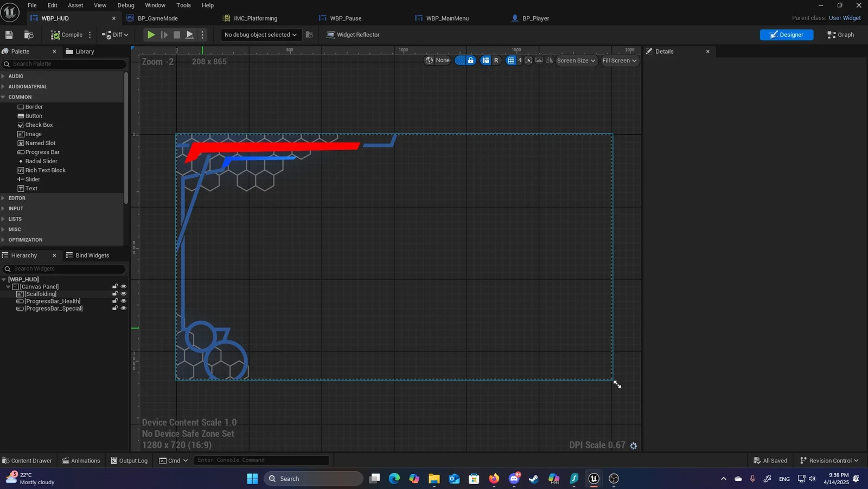Image resolution: width=868 pixels, height=489 pixels.
Task: Hide the Scalfolding widget with eye icon
Action: point(124,294)
